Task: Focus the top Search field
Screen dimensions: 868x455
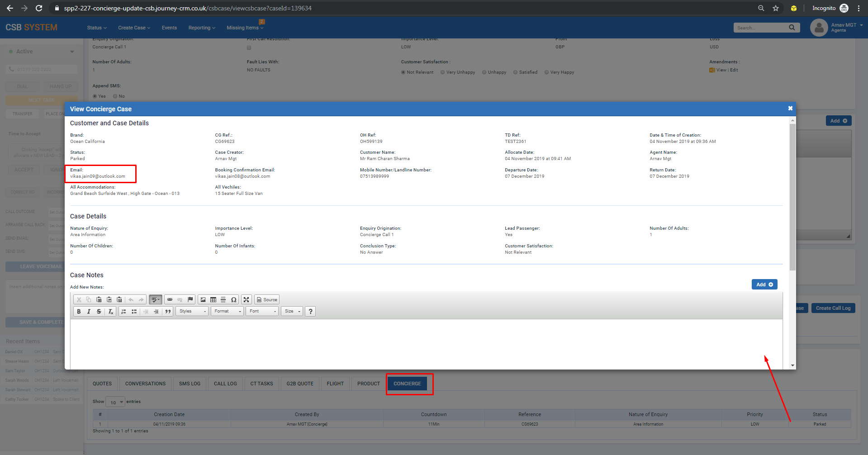Action: [761, 28]
